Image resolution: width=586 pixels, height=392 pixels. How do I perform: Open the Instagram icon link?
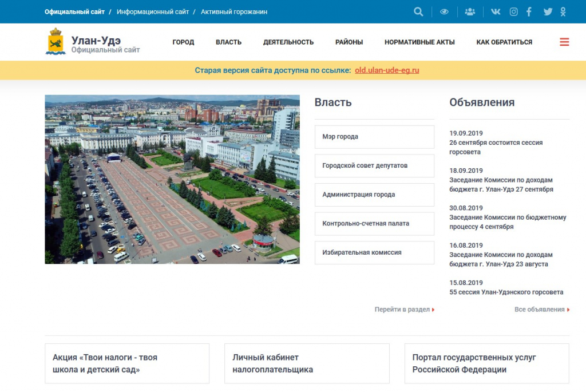[x=513, y=11]
